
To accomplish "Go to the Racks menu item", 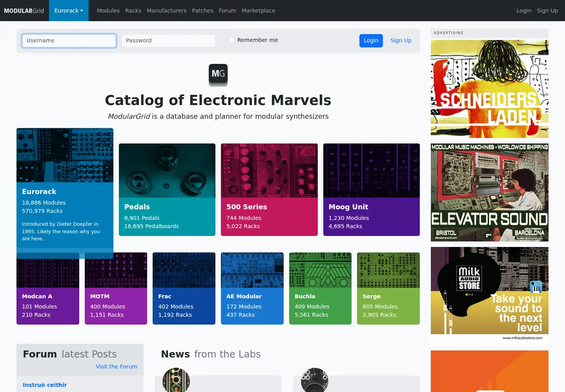I will [133, 11].
